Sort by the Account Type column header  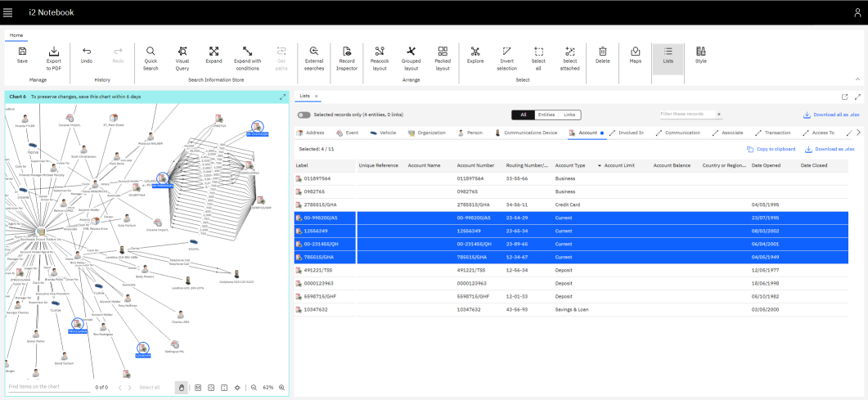point(570,165)
